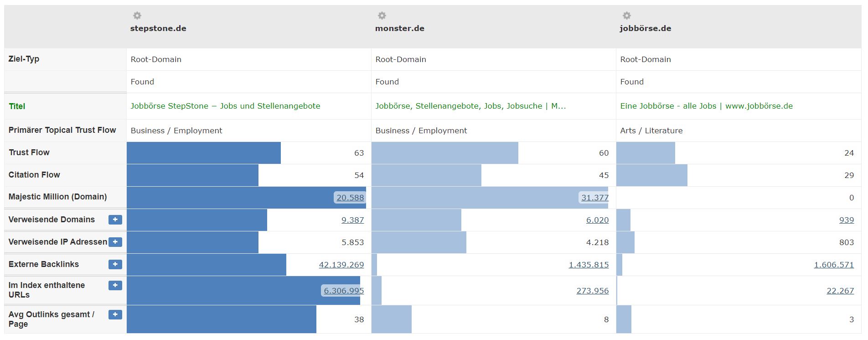Open gear settings for jobbörse.de
868x340 pixels.
627,16
